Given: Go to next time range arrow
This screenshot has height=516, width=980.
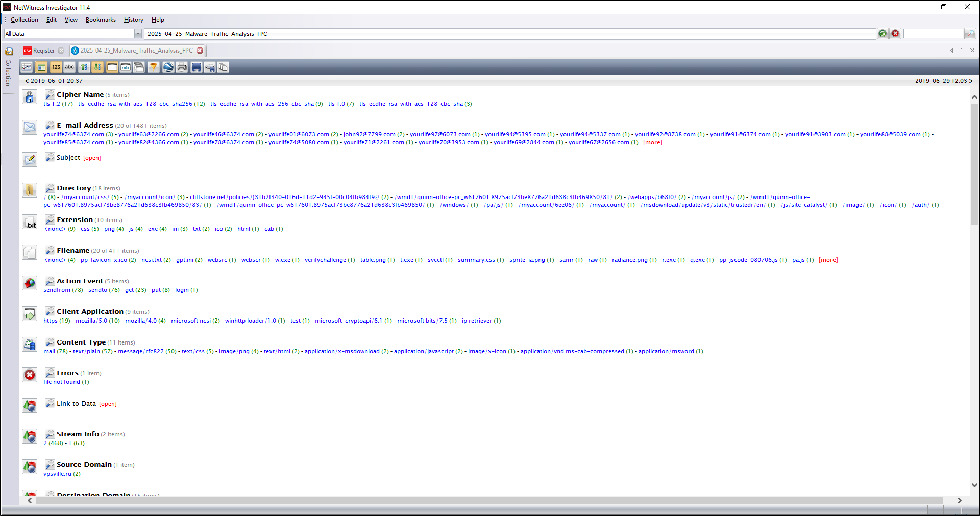Looking at the screenshot, I should [x=971, y=81].
